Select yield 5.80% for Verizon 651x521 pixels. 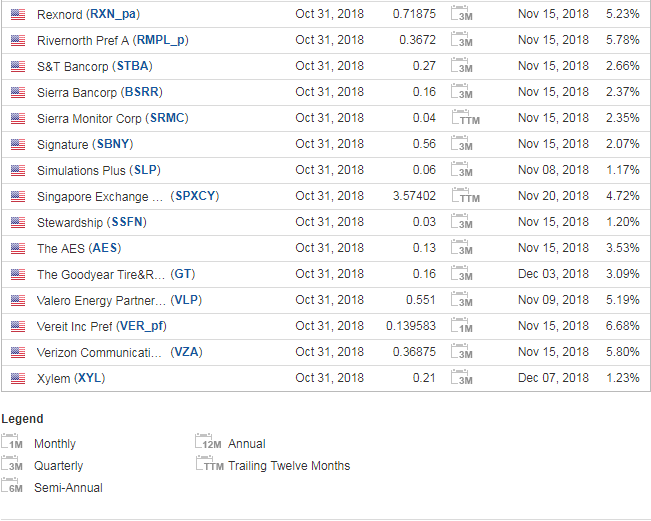[x=622, y=352]
